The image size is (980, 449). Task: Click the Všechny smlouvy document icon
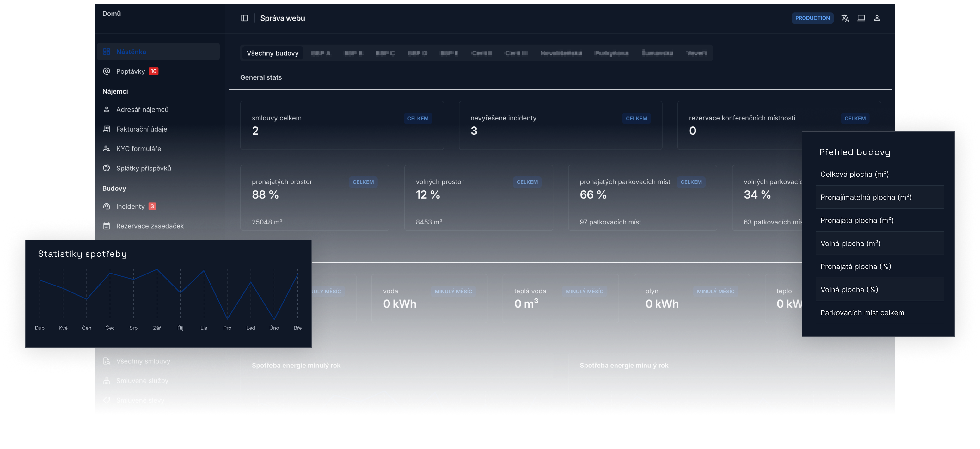click(107, 361)
